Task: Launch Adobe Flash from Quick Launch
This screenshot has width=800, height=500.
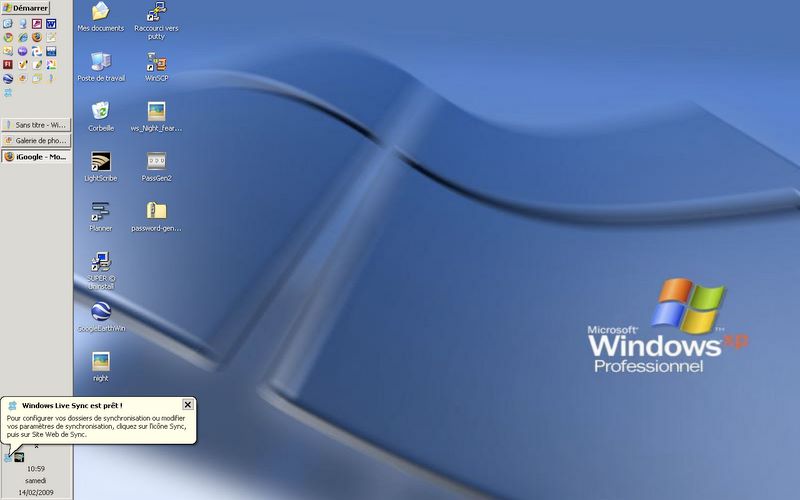Action: tap(8, 65)
